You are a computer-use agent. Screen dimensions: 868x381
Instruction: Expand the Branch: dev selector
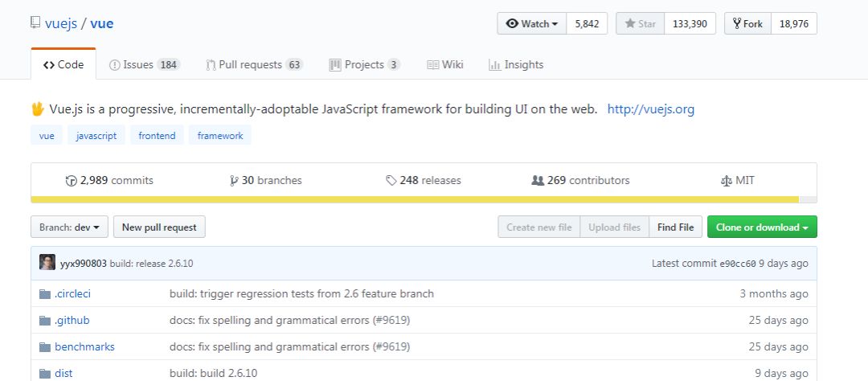point(69,227)
